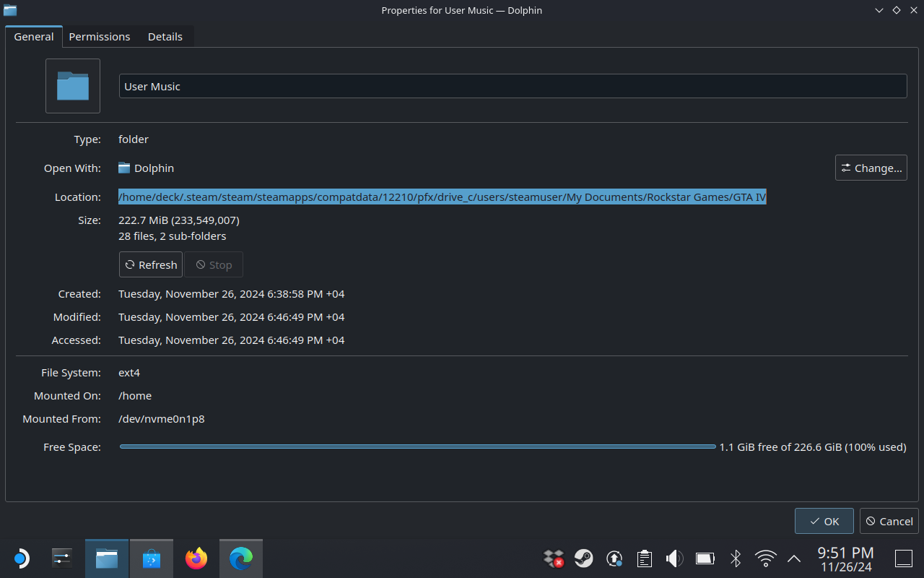
Task: Maximize the Properties window
Action: (896, 10)
